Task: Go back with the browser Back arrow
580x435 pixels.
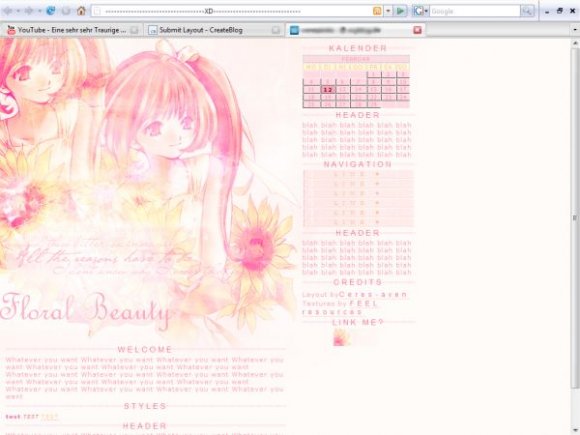Action: coord(7,11)
